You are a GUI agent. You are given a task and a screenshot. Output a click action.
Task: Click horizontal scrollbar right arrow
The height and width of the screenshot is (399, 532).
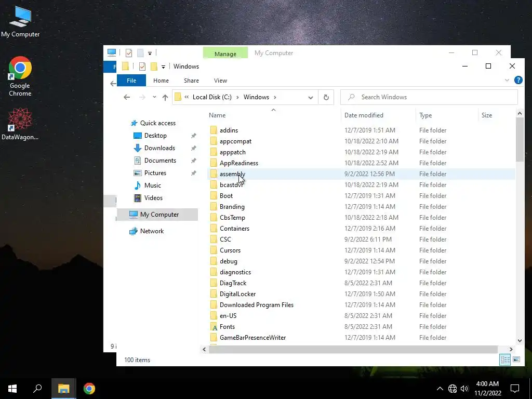point(511,349)
